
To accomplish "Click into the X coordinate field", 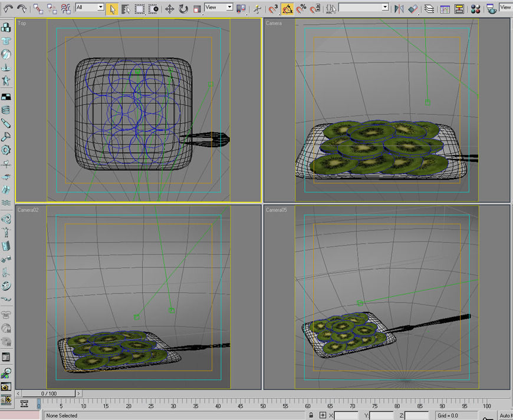I will [346, 415].
